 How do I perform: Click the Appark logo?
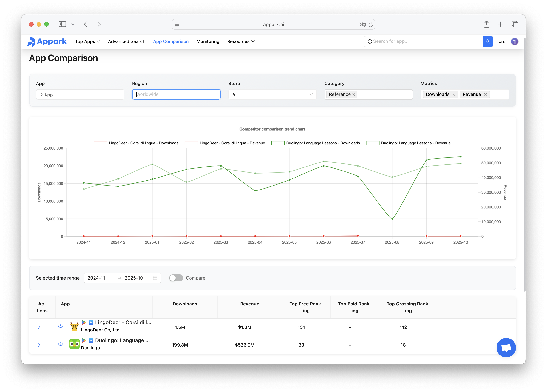point(47,41)
